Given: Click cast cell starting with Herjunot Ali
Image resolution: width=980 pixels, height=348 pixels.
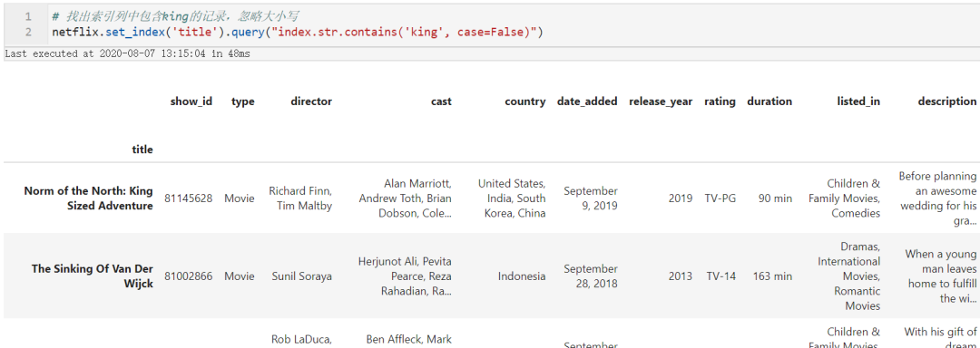Looking at the screenshot, I should [x=405, y=275].
